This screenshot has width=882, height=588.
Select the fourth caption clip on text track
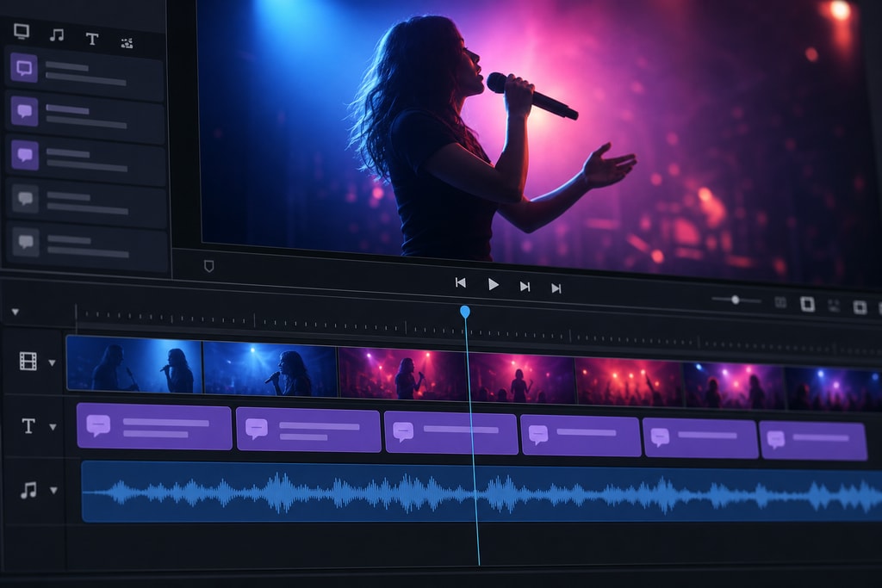[x=581, y=436]
